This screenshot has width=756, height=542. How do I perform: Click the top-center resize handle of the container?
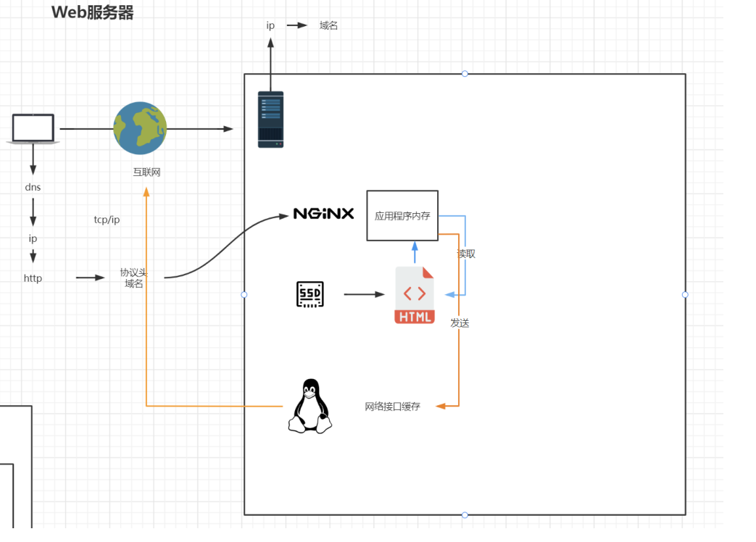pos(465,74)
